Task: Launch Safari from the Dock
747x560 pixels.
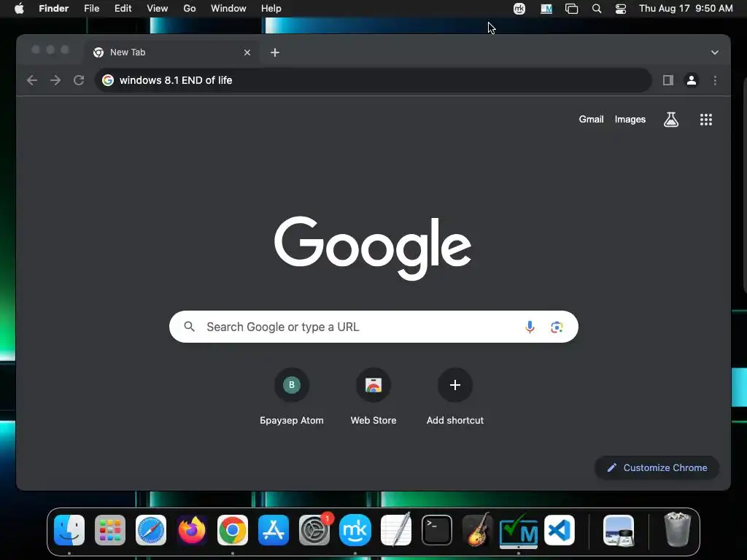Action: [x=151, y=530]
